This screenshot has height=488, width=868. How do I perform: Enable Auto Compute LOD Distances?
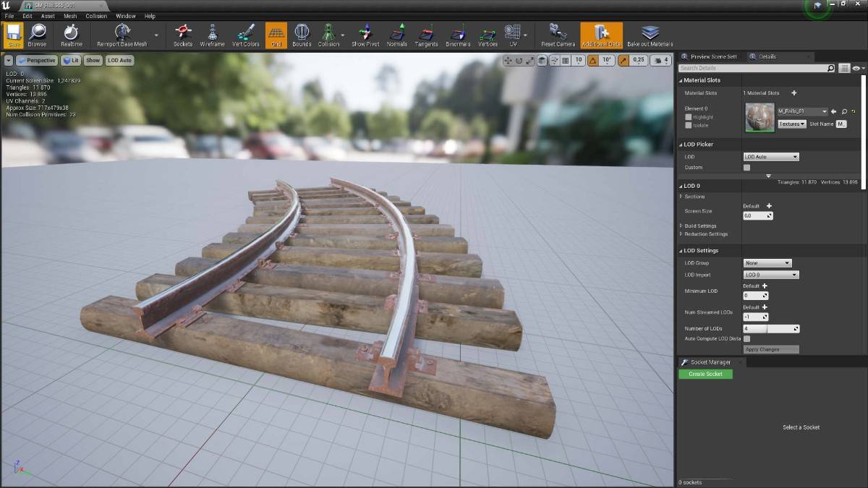click(746, 338)
